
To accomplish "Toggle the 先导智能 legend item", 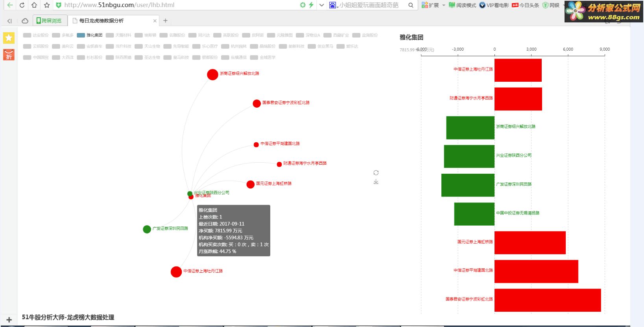I will click(176, 46).
